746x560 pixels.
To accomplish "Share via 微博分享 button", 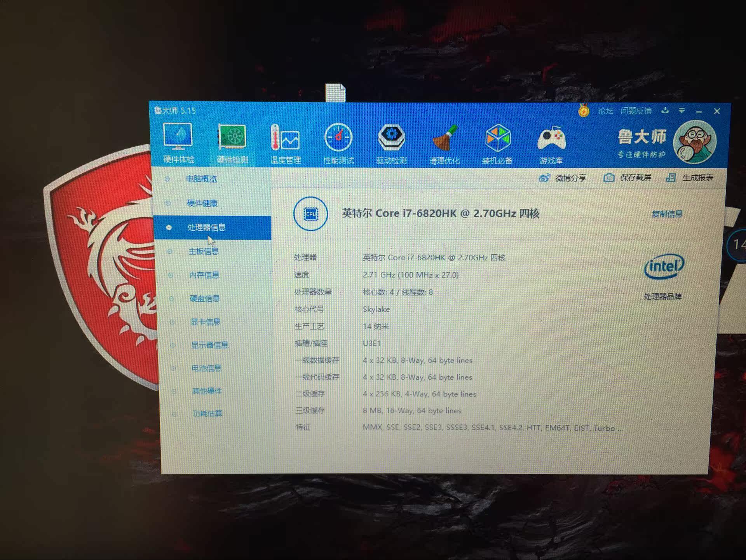I will tap(563, 178).
